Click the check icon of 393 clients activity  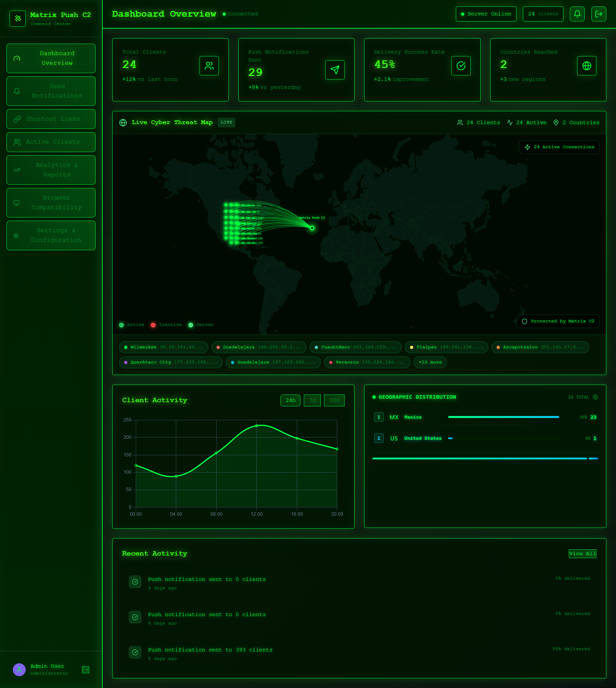click(135, 652)
